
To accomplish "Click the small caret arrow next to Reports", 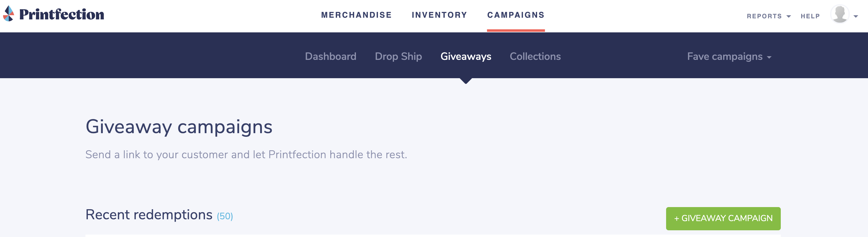I will click(x=788, y=16).
